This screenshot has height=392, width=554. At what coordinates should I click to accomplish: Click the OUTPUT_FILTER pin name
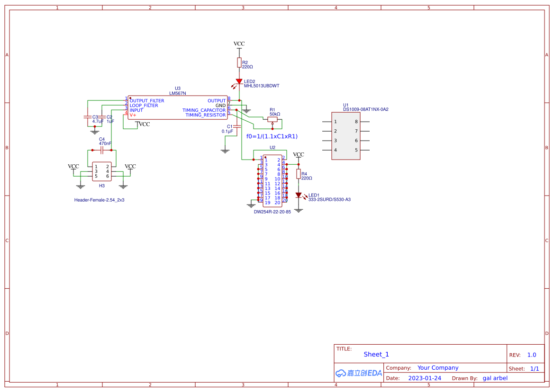pos(147,100)
